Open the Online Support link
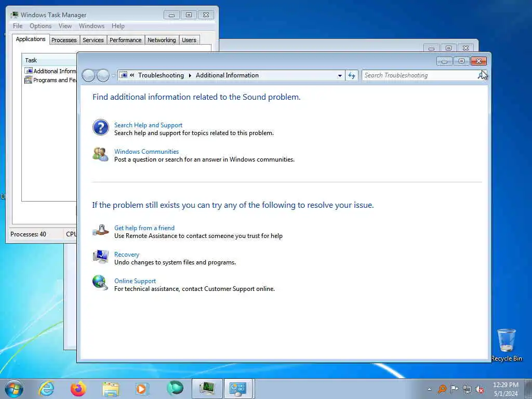Screen dimensions: 532x399 [135, 281]
